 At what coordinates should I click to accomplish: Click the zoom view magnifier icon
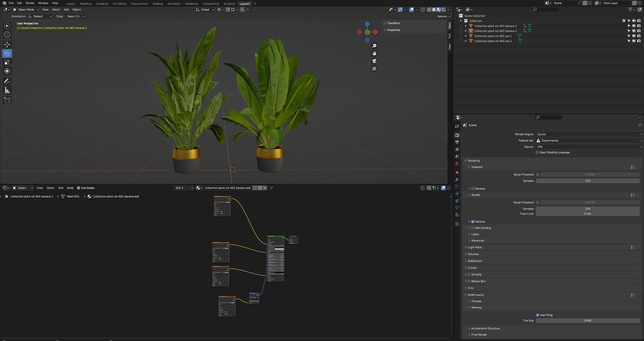click(x=374, y=46)
